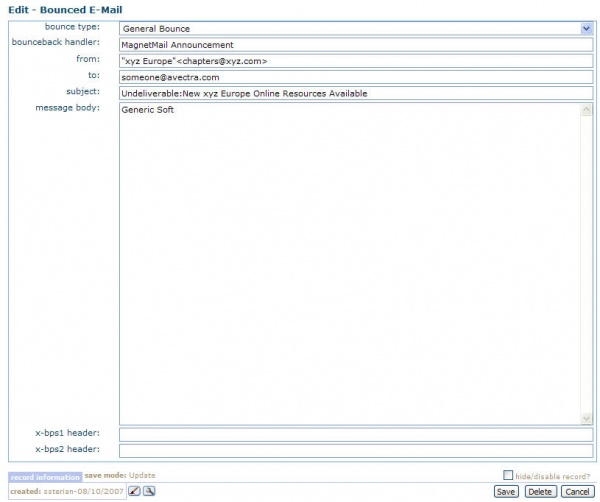Click the Save button
The height and width of the screenshot is (502, 600).
click(506, 492)
